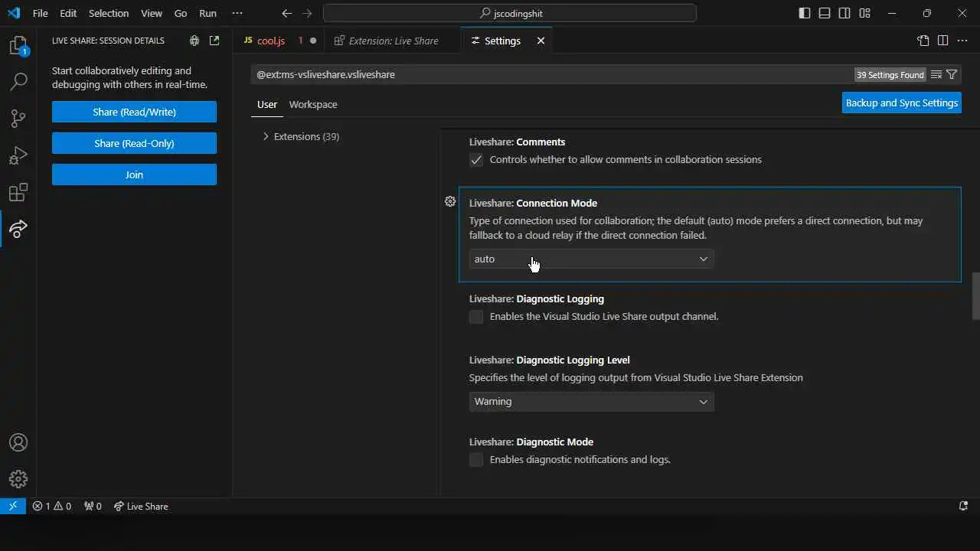Open the gear for Connection Mode setting

(450, 201)
